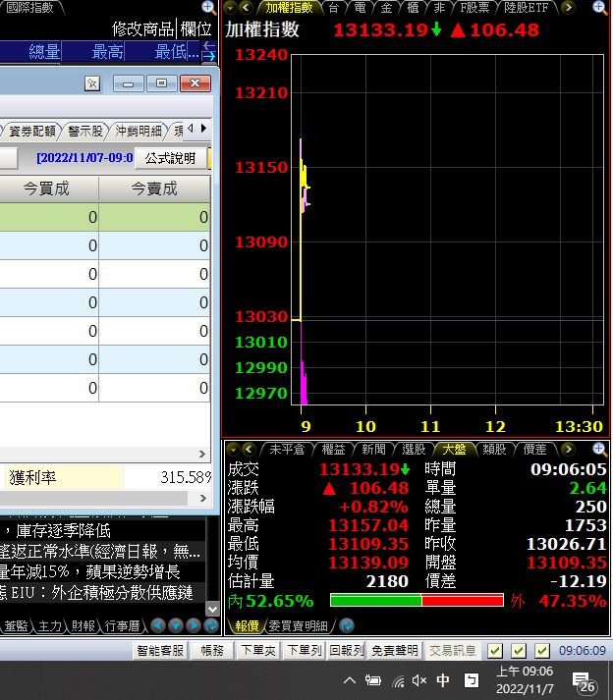Screen dimensions: 613x700
Task: Click the 修改商品 link
Action: (142, 29)
